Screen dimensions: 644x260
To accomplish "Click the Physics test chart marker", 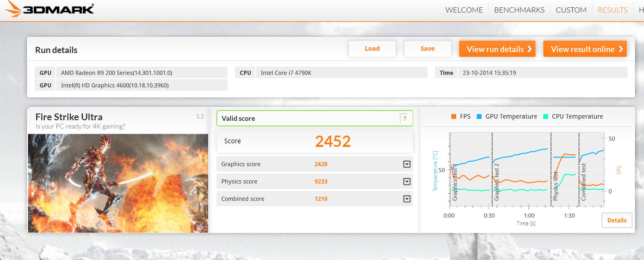I will [x=555, y=186].
